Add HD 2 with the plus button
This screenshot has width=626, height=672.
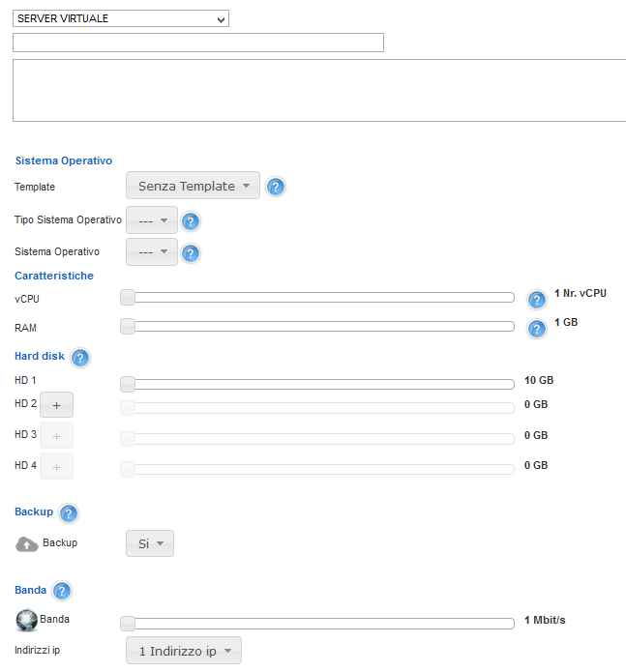(x=56, y=405)
